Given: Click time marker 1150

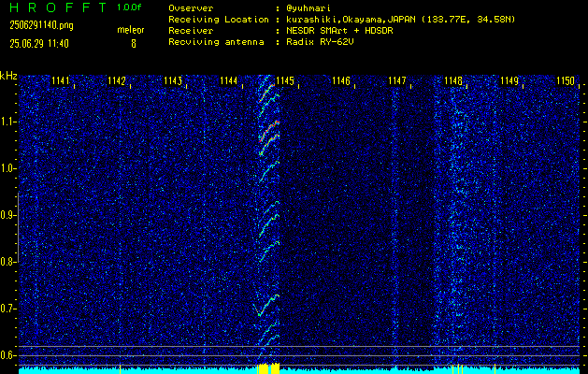Looking at the screenshot, I should 566,81.
